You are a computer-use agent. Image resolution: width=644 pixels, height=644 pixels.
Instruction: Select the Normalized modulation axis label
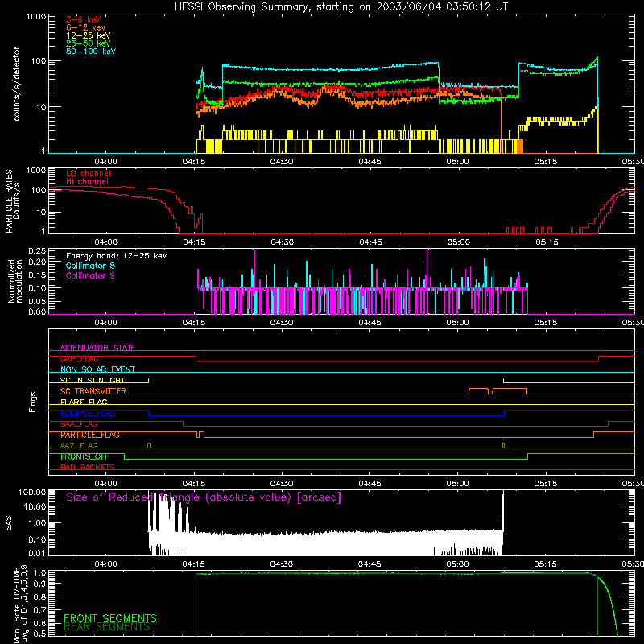point(15,281)
